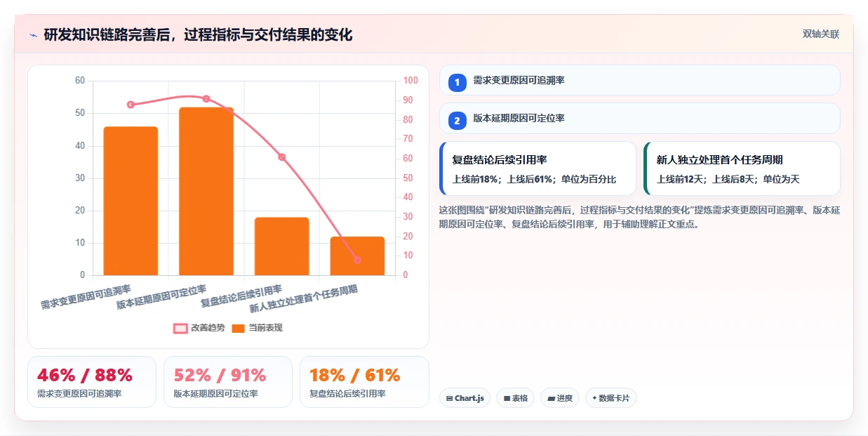Click x-axis label 复盘结论后续引用率
Image resolution: width=868 pixels, height=436 pixels.
point(241,296)
